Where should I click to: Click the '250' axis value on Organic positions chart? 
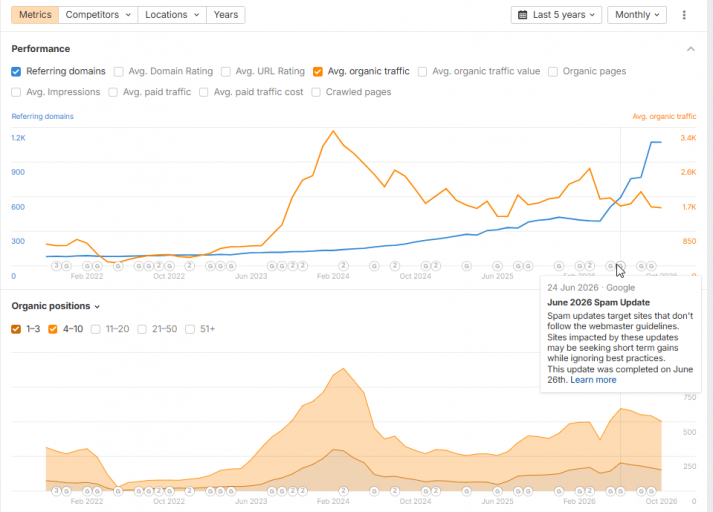coord(689,466)
